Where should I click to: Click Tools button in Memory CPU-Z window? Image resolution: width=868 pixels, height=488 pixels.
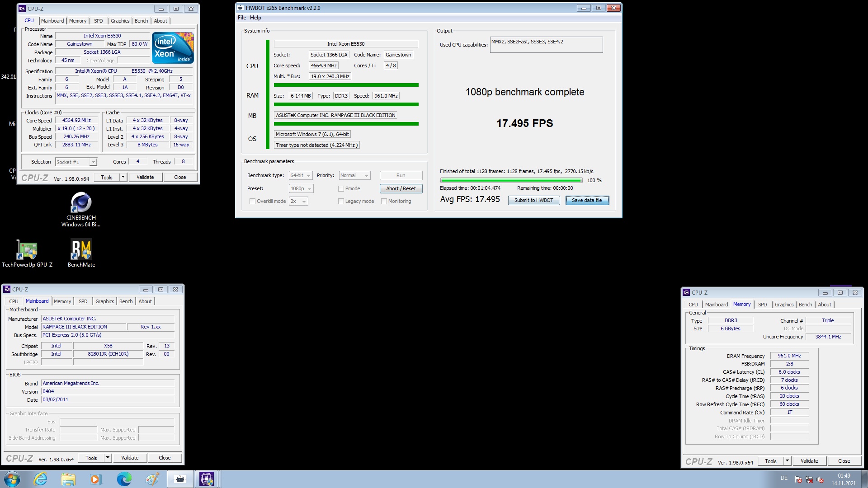point(771,461)
